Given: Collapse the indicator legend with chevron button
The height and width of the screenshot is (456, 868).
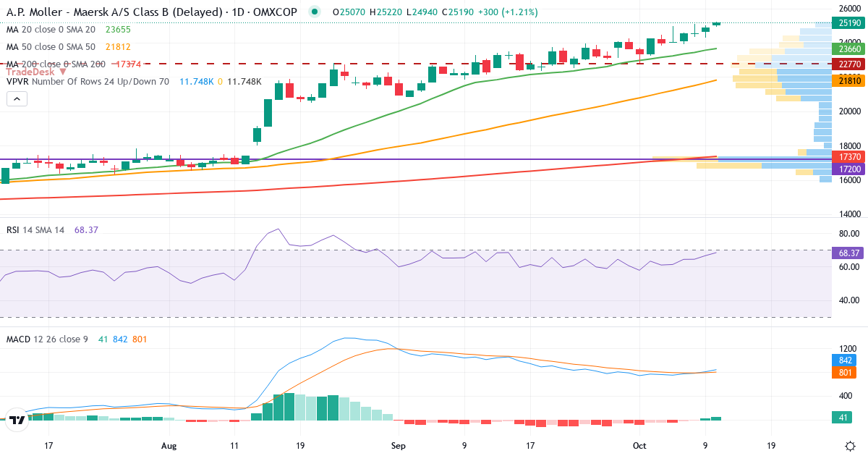Looking at the screenshot, I should pos(16,98).
